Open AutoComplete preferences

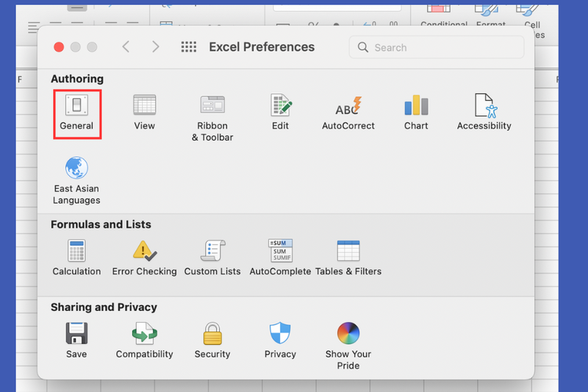click(280, 257)
